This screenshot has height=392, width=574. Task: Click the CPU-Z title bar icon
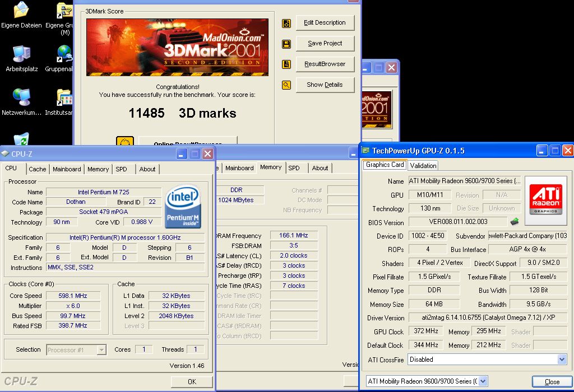pos(5,153)
